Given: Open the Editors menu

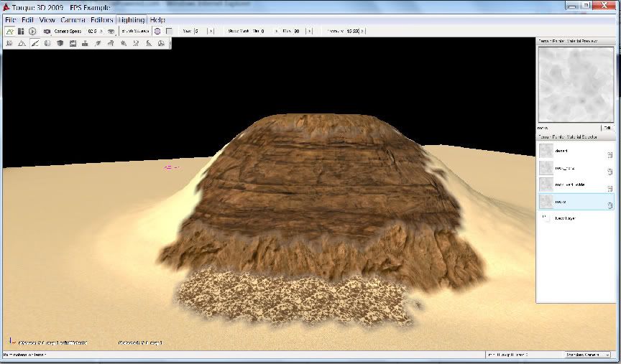Looking at the screenshot, I should pos(101,20).
